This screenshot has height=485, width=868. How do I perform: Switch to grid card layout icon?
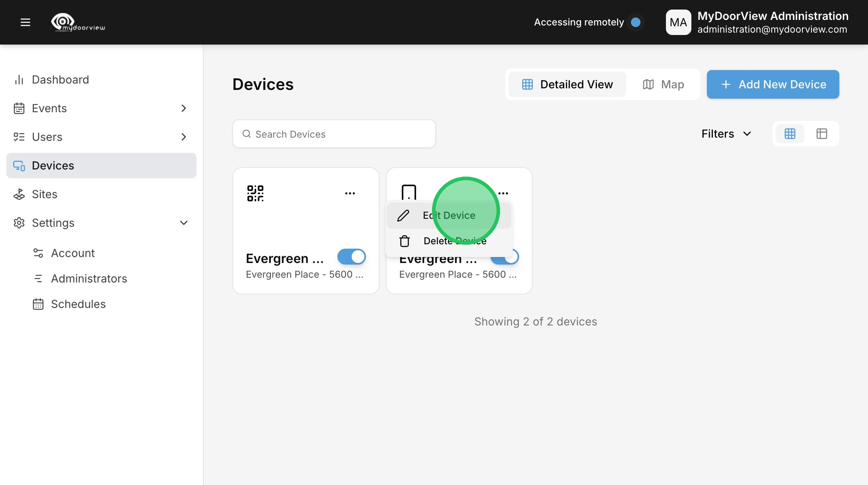(x=790, y=134)
